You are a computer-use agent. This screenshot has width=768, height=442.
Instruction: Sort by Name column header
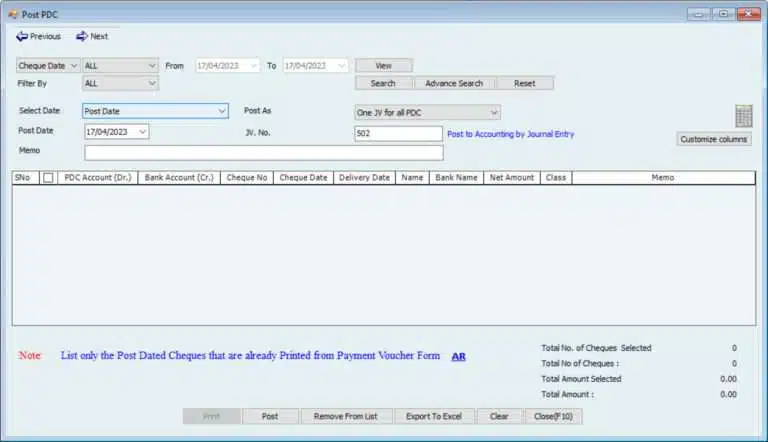tap(412, 178)
